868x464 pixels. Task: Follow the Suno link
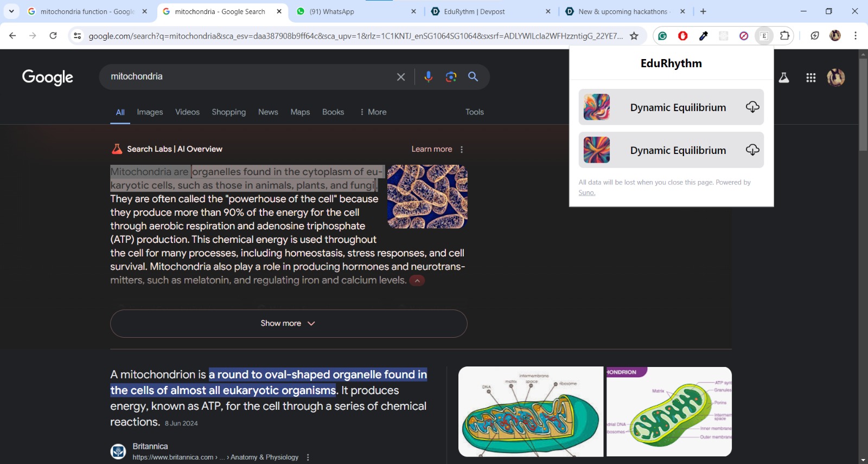pos(586,193)
